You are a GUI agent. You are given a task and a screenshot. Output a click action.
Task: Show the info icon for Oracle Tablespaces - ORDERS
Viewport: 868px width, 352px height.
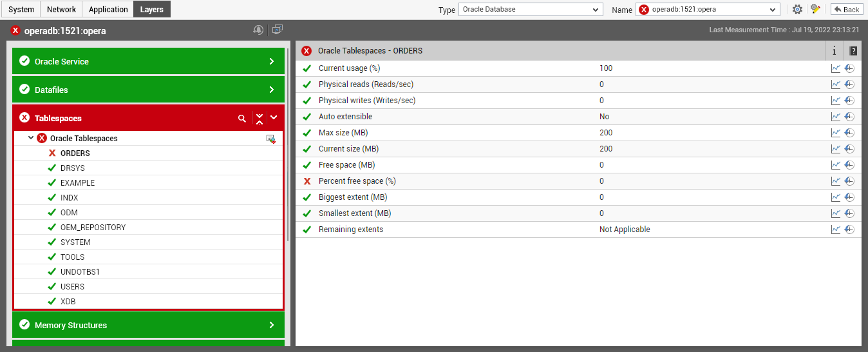pyautogui.click(x=835, y=51)
